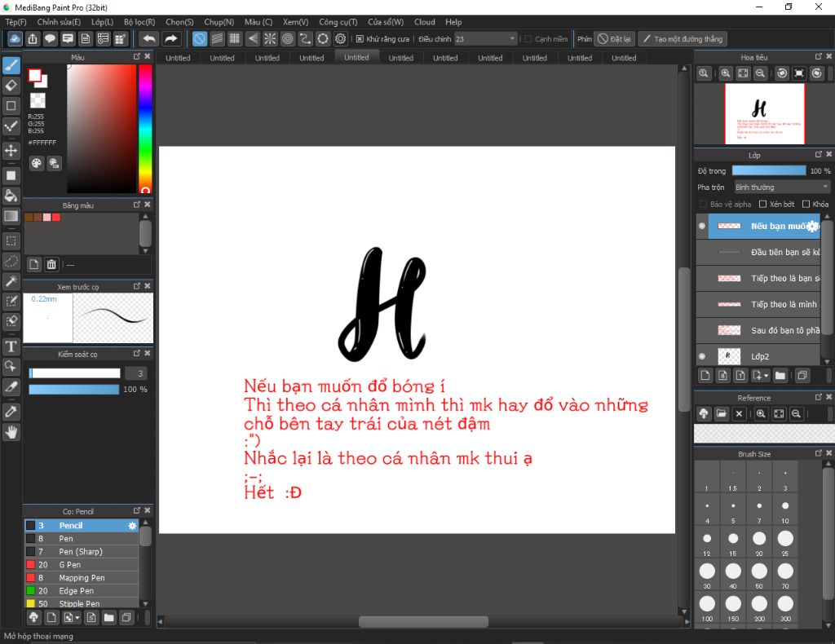Click the cloud download icon under brush list
This screenshot has width=835, height=644.
pyautogui.click(x=33, y=617)
